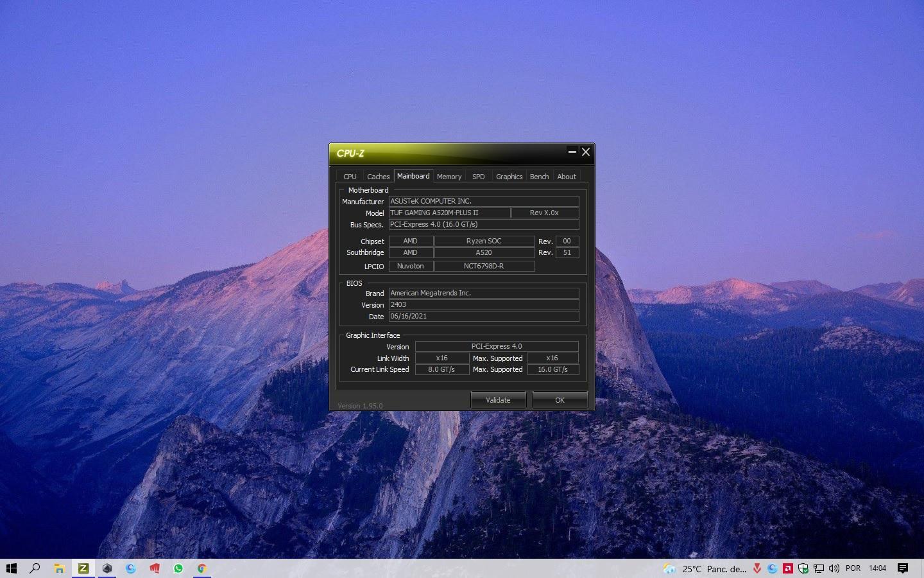
Task: Click the Ryzen SOC chipset field
Action: pyautogui.click(x=484, y=241)
